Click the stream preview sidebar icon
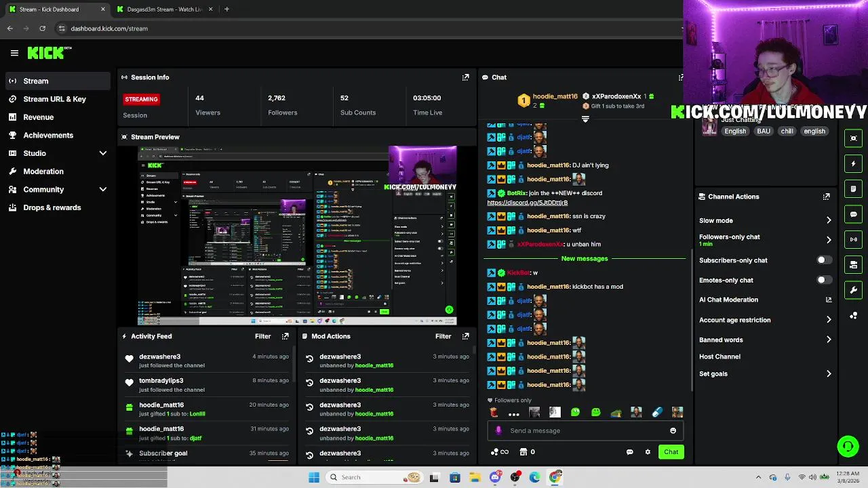The width and height of the screenshot is (868, 488). coord(853,138)
